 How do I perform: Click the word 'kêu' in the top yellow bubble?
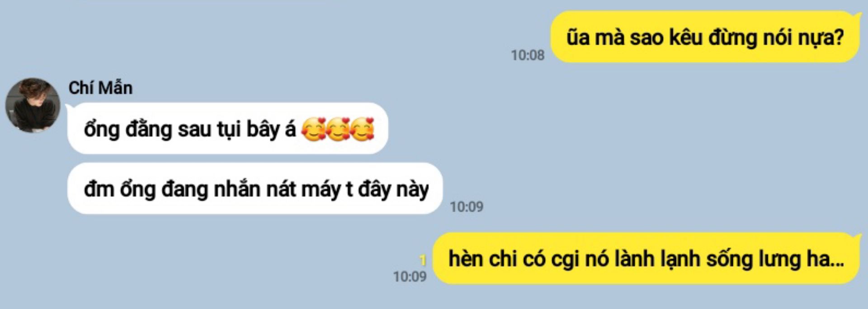tap(685, 37)
